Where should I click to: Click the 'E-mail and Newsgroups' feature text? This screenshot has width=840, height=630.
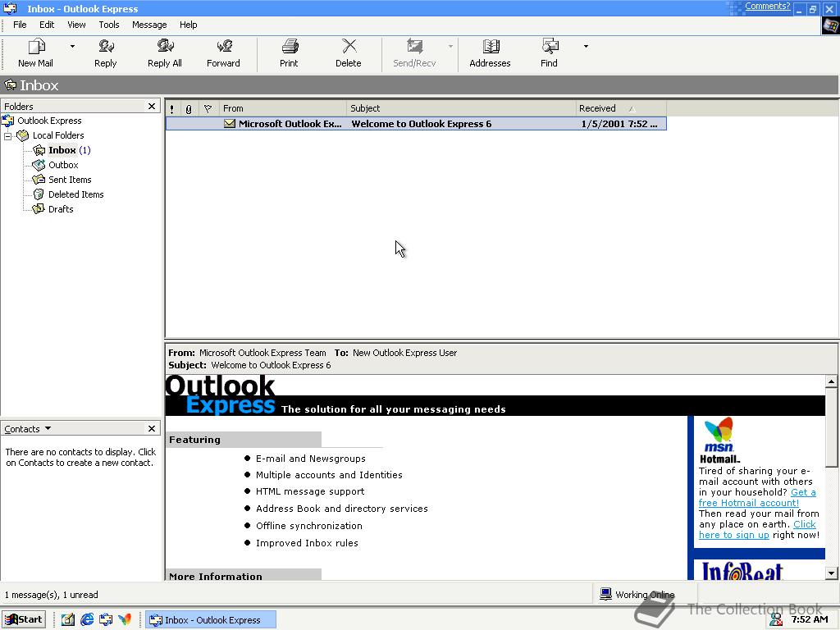click(x=311, y=459)
